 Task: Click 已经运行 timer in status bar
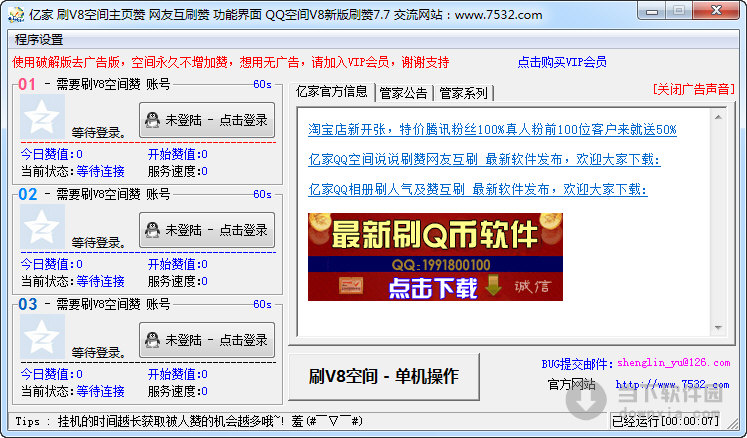click(x=666, y=421)
